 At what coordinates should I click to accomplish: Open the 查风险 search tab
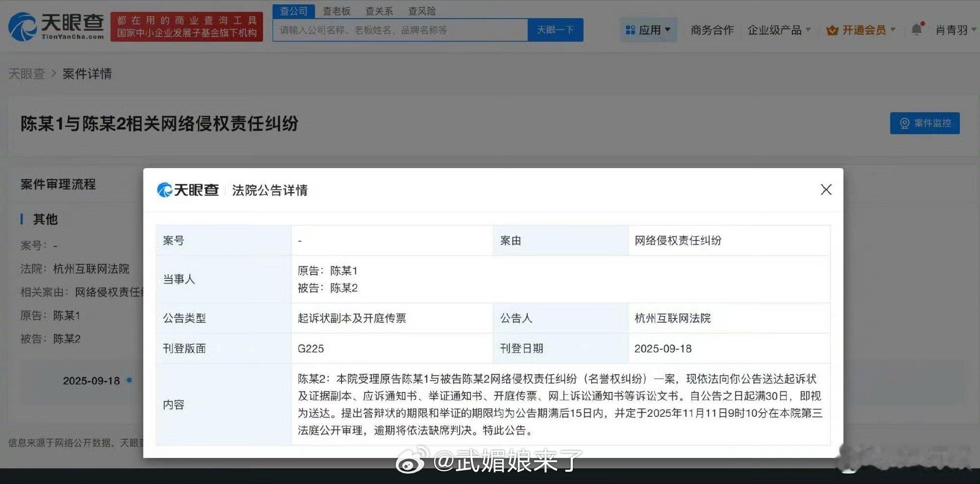click(x=422, y=11)
